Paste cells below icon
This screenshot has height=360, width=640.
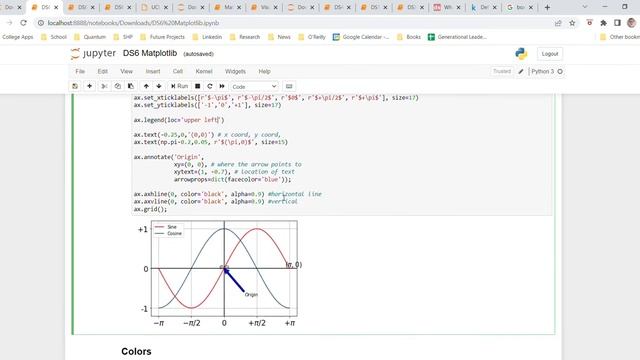(x=131, y=86)
